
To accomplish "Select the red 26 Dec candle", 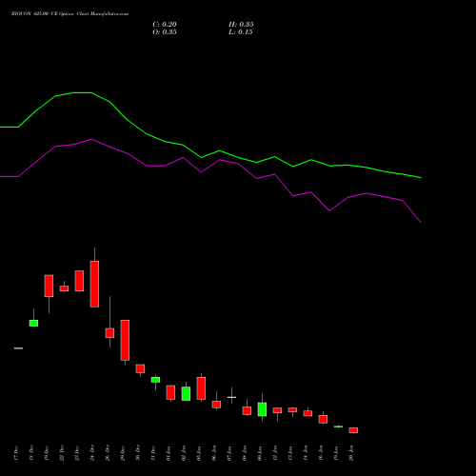I will click(109, 333).
